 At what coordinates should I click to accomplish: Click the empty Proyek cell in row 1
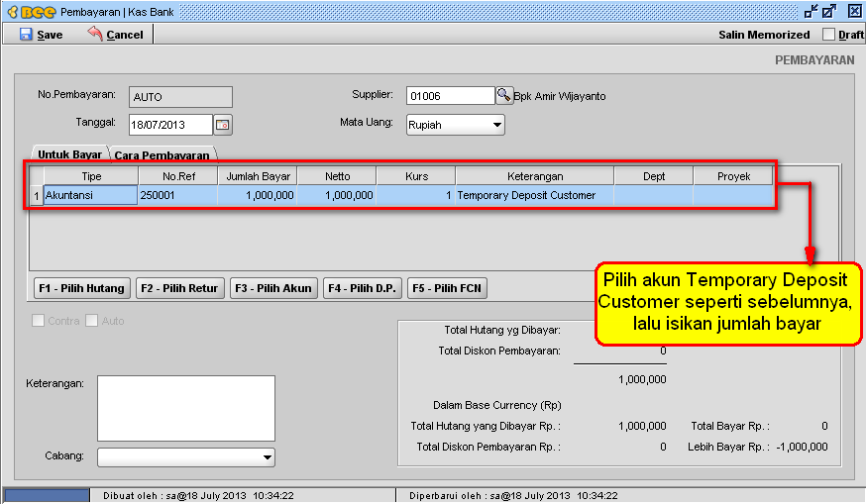(733, 195)
